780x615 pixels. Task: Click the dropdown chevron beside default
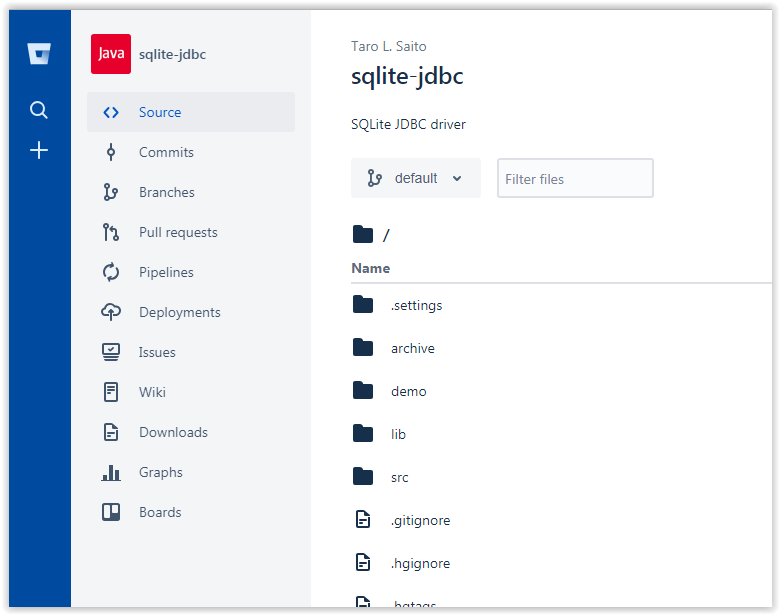pyautogui.click(x=457, y=178)
